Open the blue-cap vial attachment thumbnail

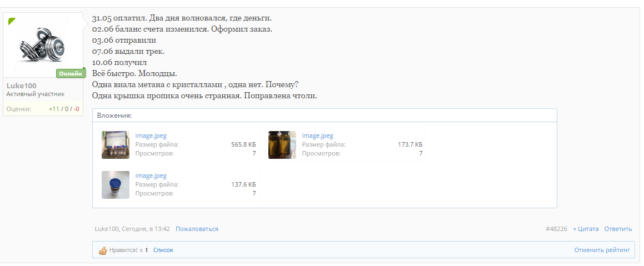[x=115, y=185]
